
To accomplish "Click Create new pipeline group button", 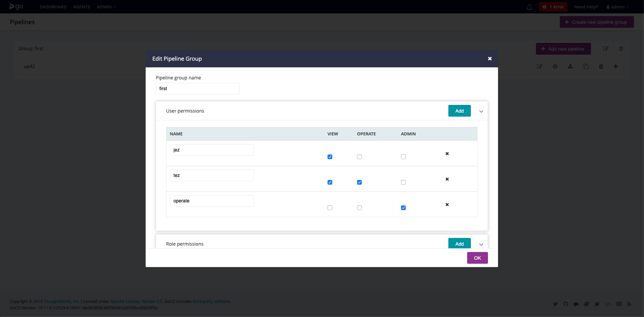I will [x=597, y=22].
